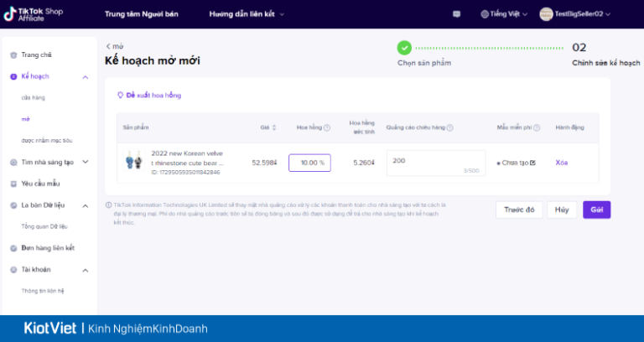Click the La bàn Dữ liệu icon
Image resolution: width=644 pixels, height=342 pixels.
[13, 205]
